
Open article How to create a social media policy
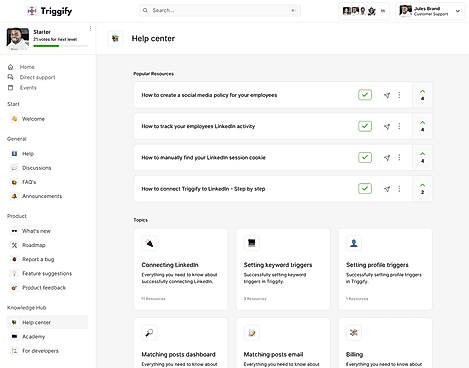pyautogui.click(x=209, y=95)
